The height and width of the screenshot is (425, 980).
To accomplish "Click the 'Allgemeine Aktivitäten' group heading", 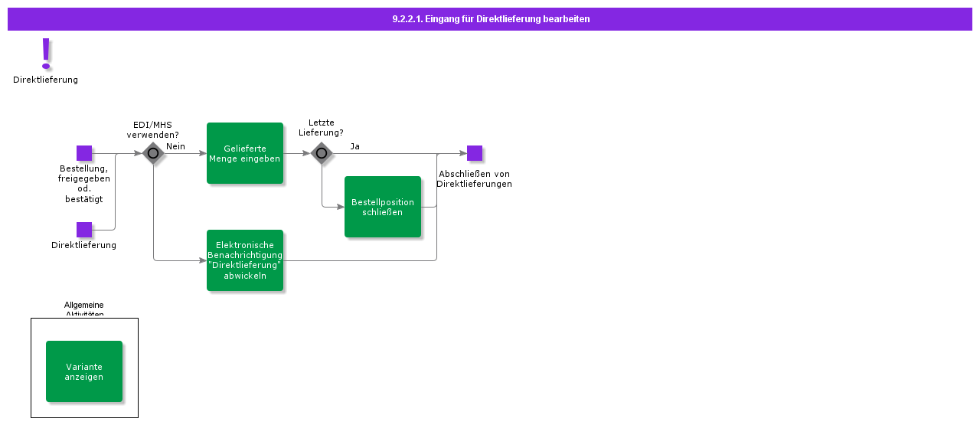I will [84, 309].
